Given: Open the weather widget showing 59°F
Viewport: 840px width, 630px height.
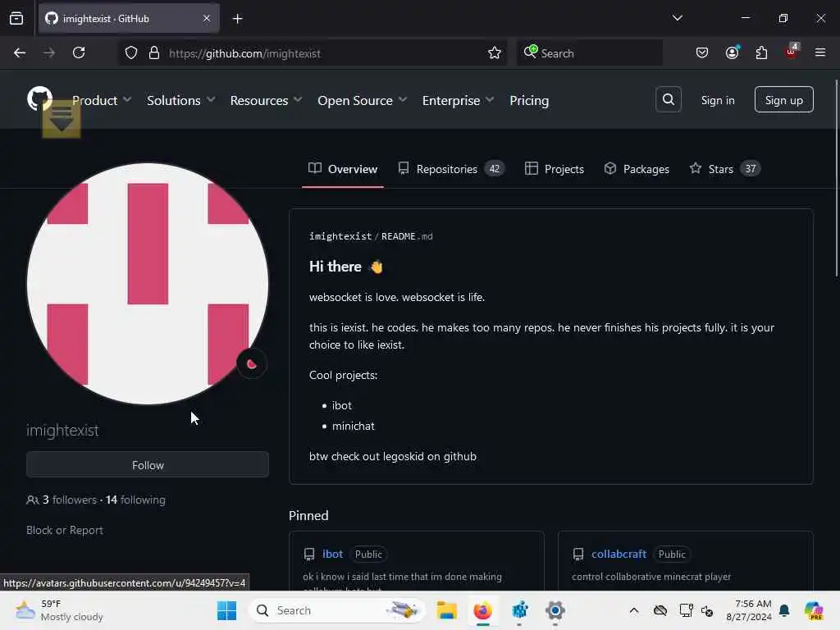Looking at the screenshot, I should [x=59, y=610].
